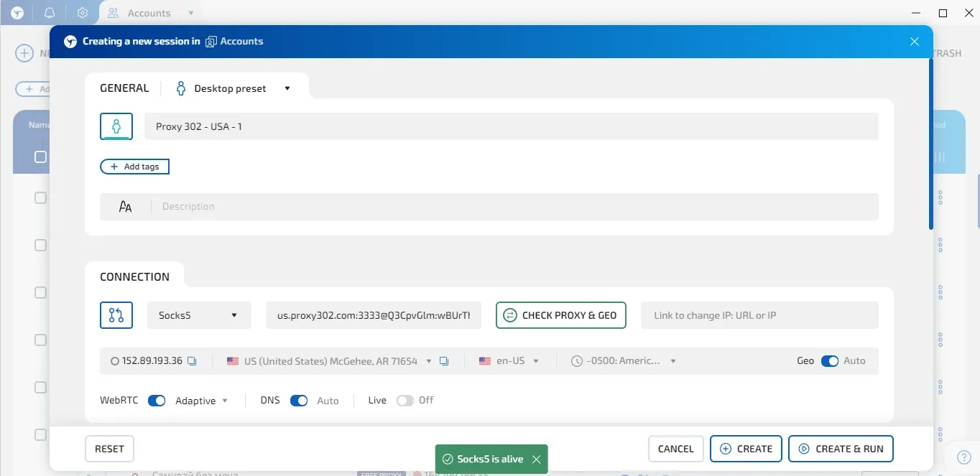Select the CONNECTION tab
980x476 pixels.
click(135, 276)
